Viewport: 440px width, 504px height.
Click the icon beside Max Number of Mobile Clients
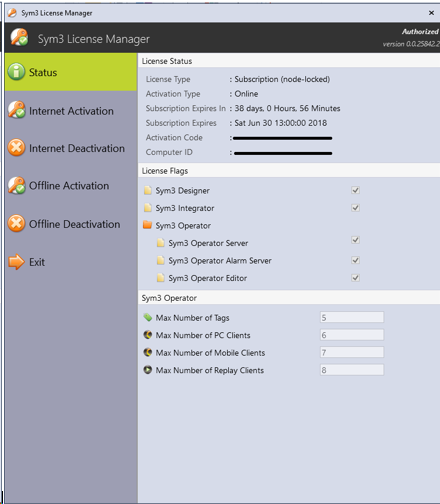148,352
